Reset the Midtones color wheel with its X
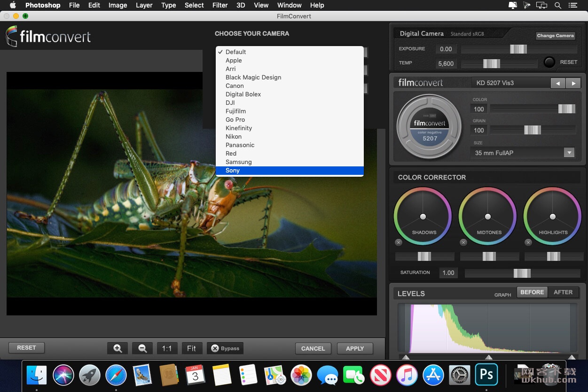The height and width of the screenshot is (392, 588). tap(463, 243)
